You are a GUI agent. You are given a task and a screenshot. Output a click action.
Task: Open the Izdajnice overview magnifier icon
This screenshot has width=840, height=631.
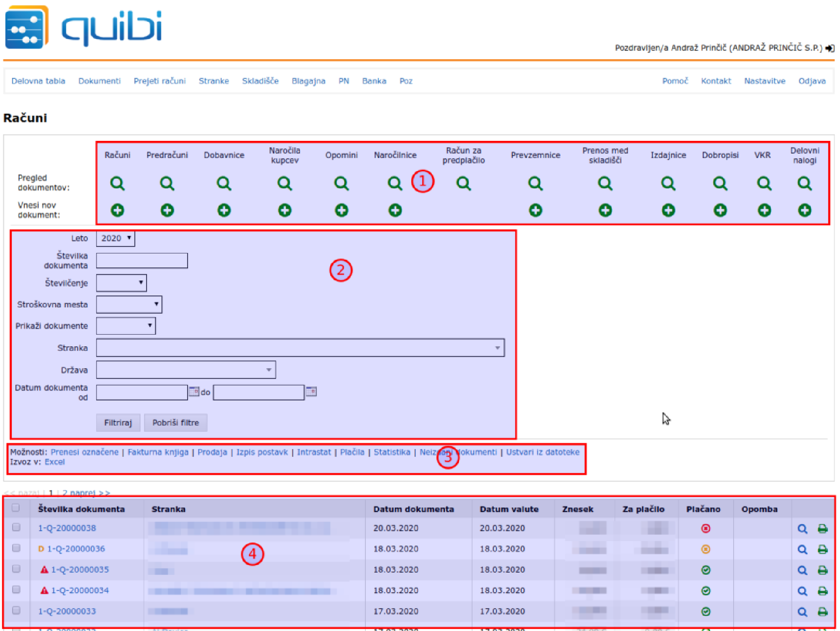pos(668,183)
